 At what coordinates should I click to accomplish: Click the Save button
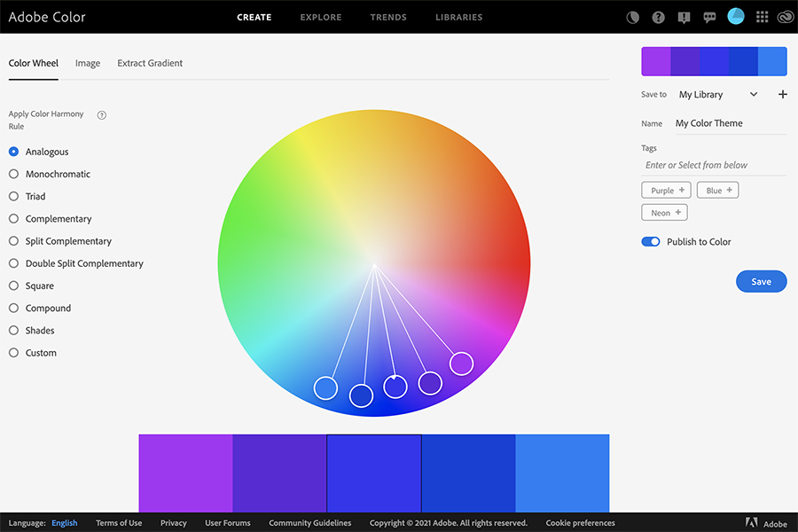coord(762,282)
